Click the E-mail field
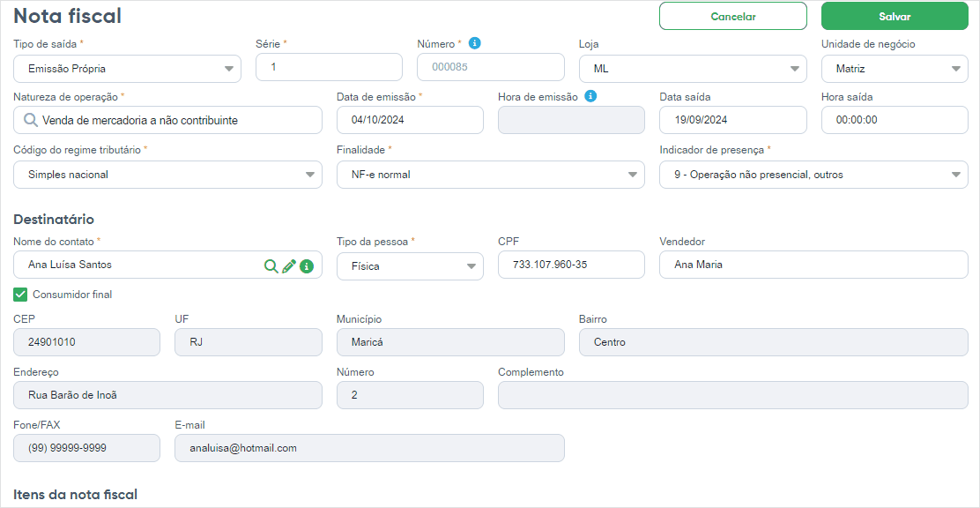980x508 pixels. click(369, 448)
